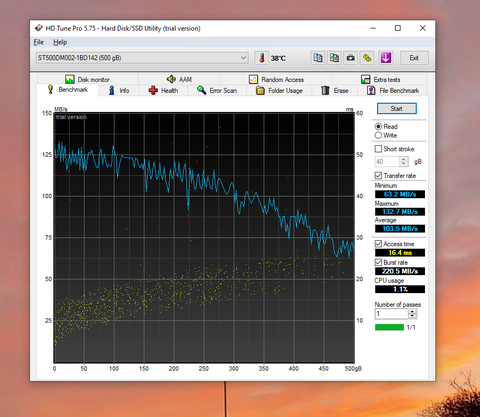The image size is (480, 417).
Task: Click the Exit button
Action: tap(414, 58)
